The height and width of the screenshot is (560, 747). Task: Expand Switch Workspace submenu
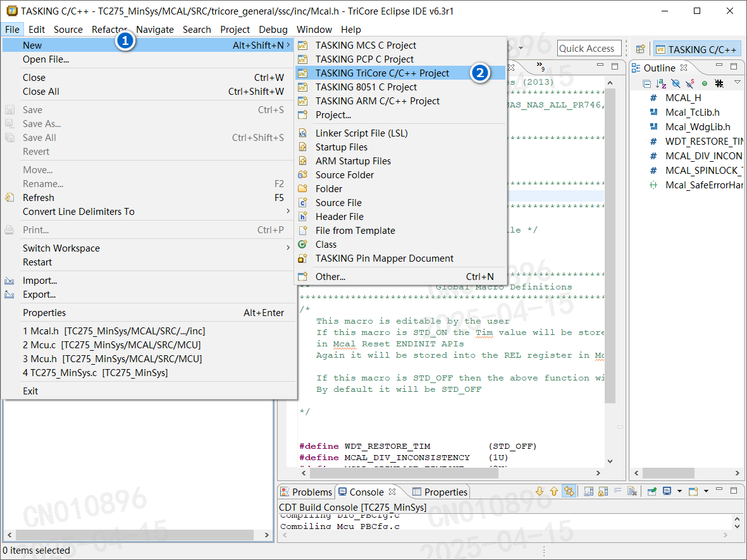149,248
